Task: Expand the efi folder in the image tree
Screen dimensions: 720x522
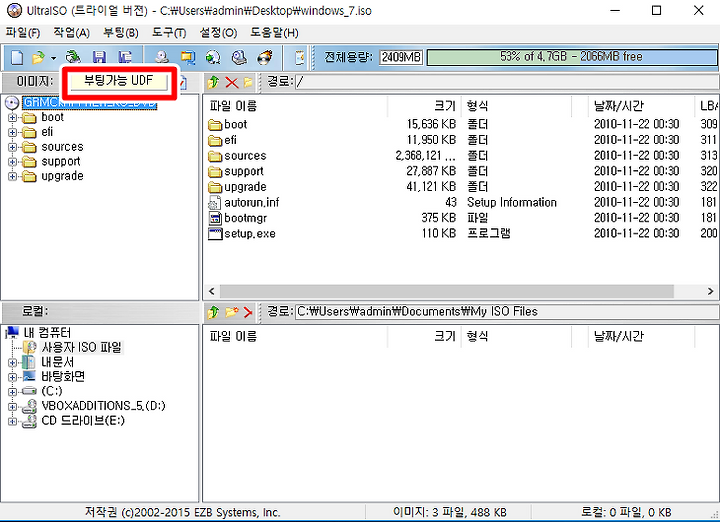Action: click(12, 133)
